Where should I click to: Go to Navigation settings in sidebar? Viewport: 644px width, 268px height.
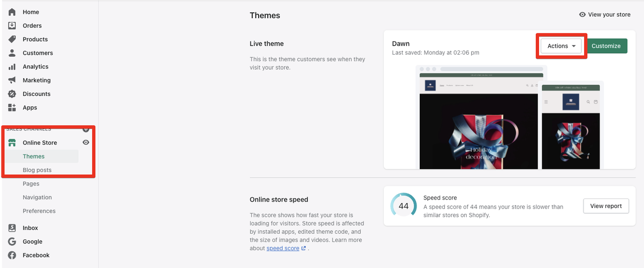point(37,197)
